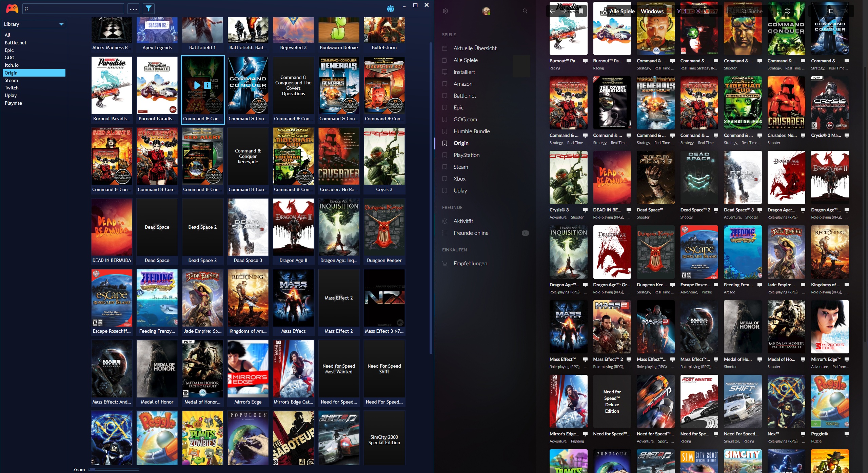
Task: Open GOG view customization sliders icon
Action: click(x=788, y=11)
